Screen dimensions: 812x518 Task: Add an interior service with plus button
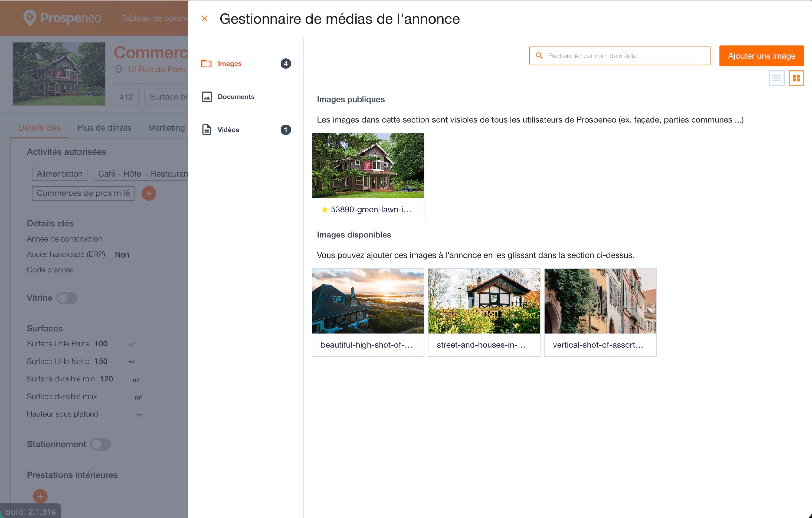[41, 496]
